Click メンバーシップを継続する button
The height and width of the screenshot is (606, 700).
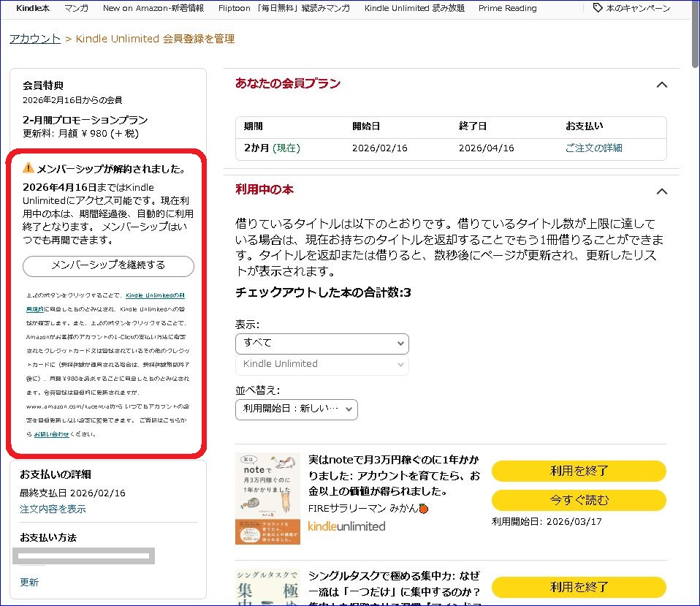(x=108, y=265)
